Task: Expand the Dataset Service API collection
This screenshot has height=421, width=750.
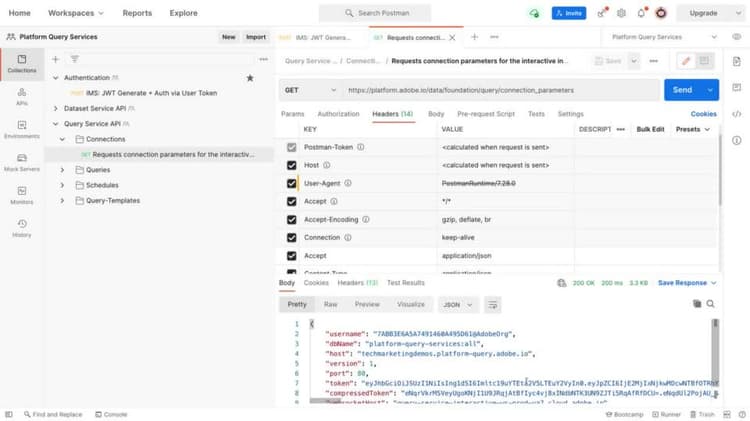Action: tap(55, 109)
